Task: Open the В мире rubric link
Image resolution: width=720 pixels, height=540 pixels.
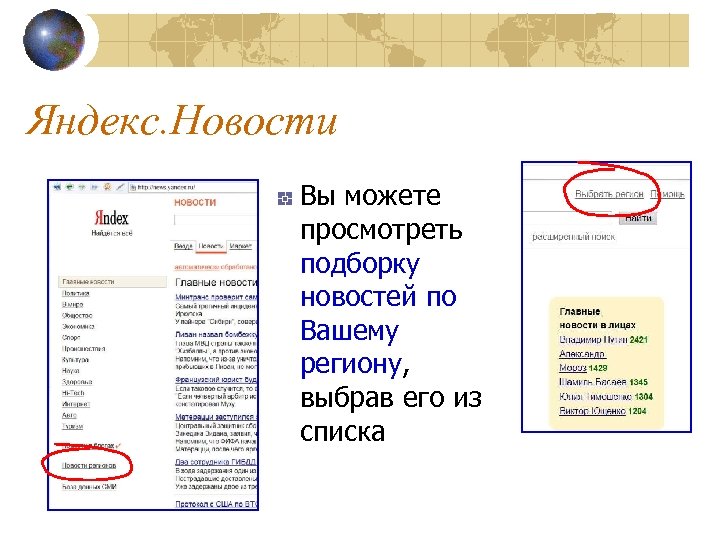Action: coord(73,304)
